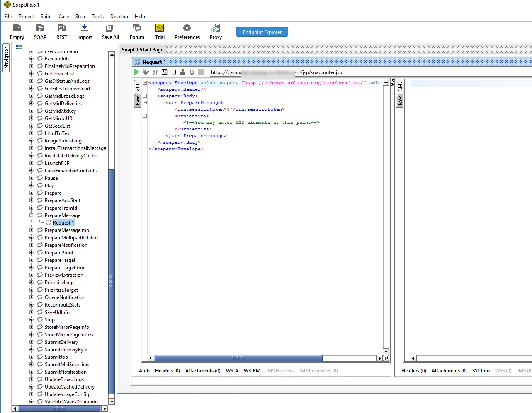Open the Desktop menu
This screenshot has width=532, height=413.
coord(119,17)
